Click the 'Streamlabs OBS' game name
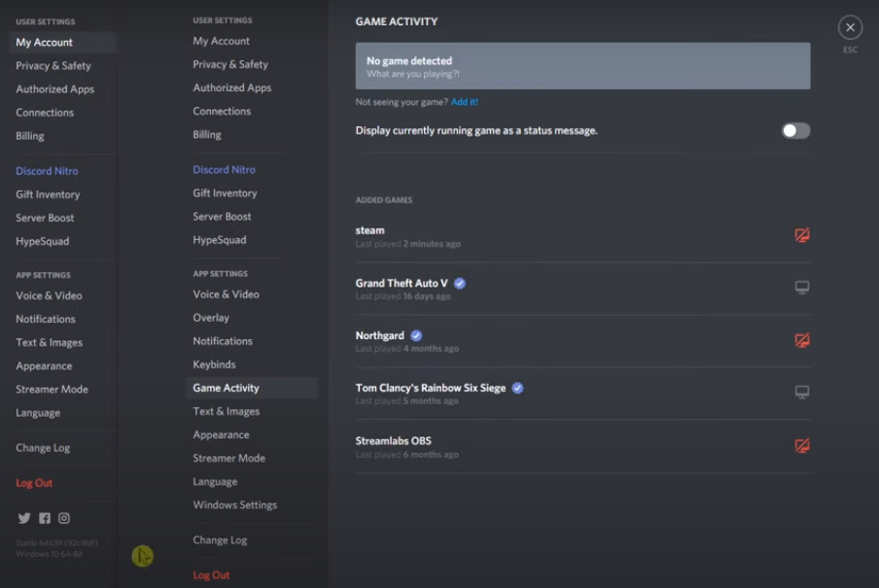Screen dimensions: 879x588 (x=394, y=441)
